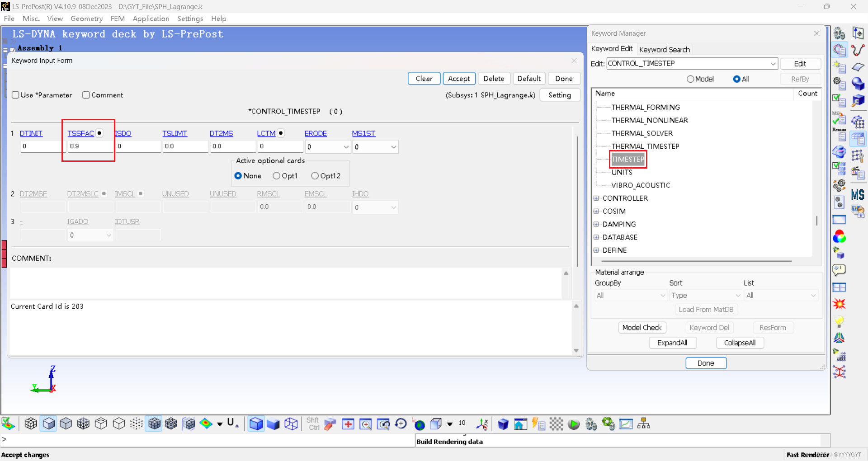This screenshot has height=461, width=868.
Task: Select the Model radio button
Action: (690, 79)
